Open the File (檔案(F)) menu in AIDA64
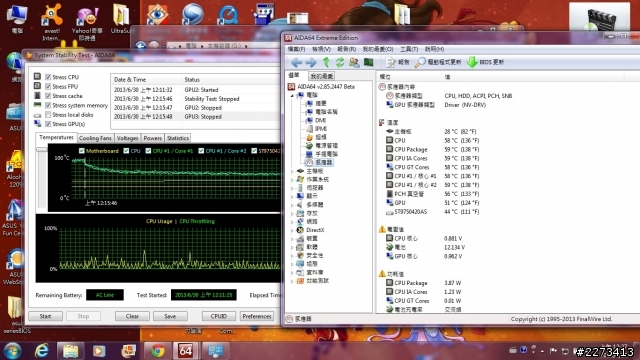 [296, 49]
